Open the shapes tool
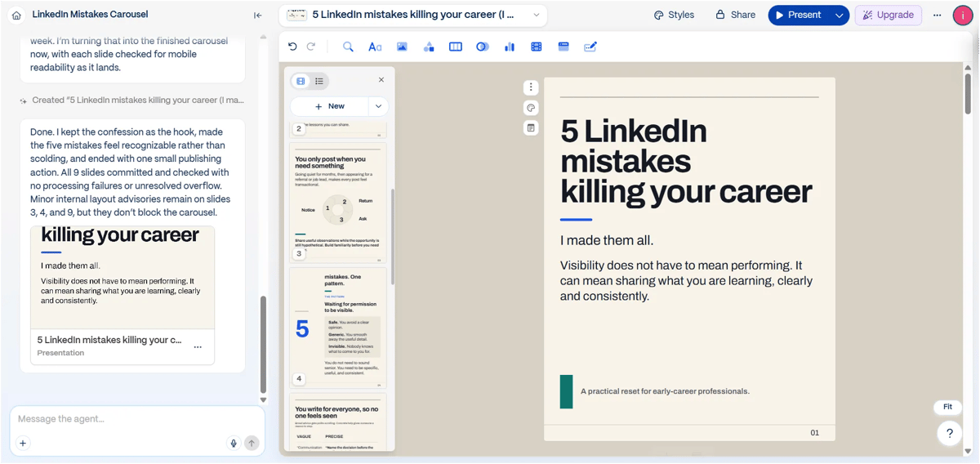This screenshot has width=980, height=464. point(429,47)
